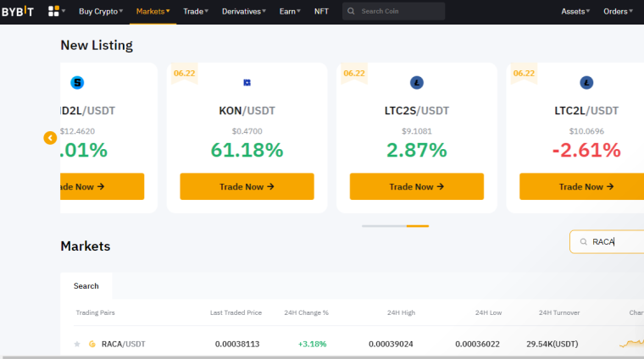
Task: Sort by 24H High column
Action: (x=401, y=312)
